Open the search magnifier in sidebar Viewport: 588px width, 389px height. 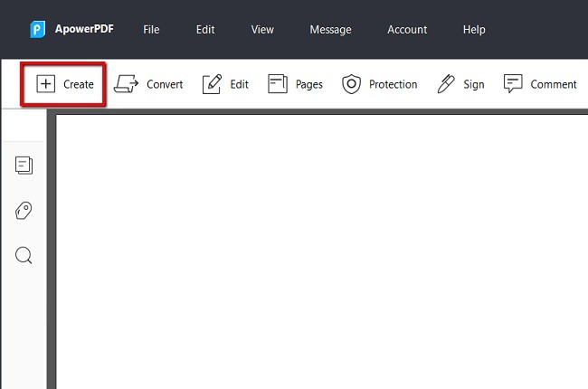24,255
